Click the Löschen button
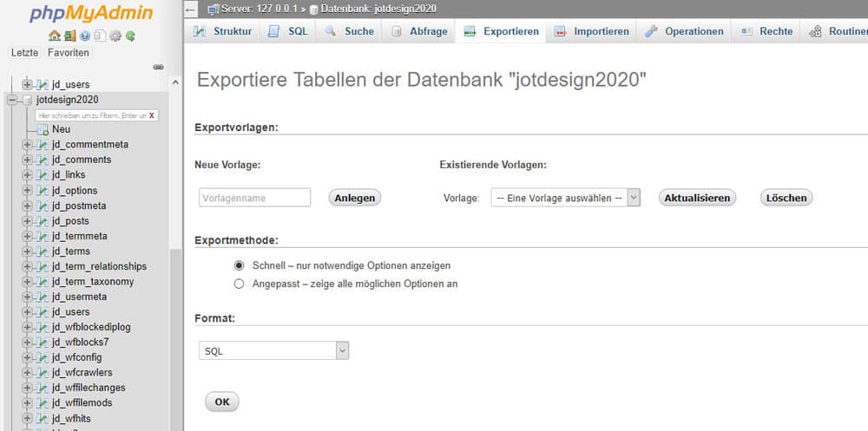 click(786, 198)
